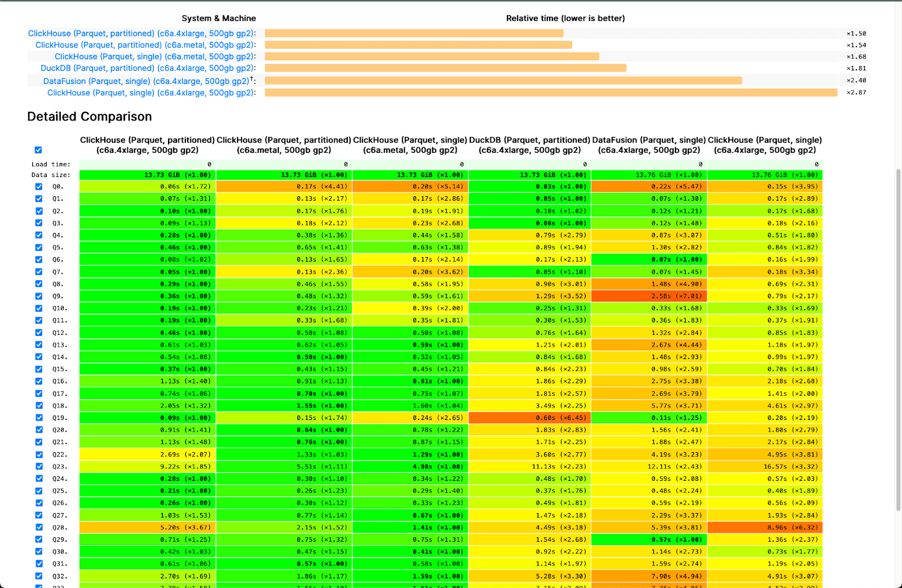
Task: Uncheck the Q32 query checkbox
Action: [39, 576]
